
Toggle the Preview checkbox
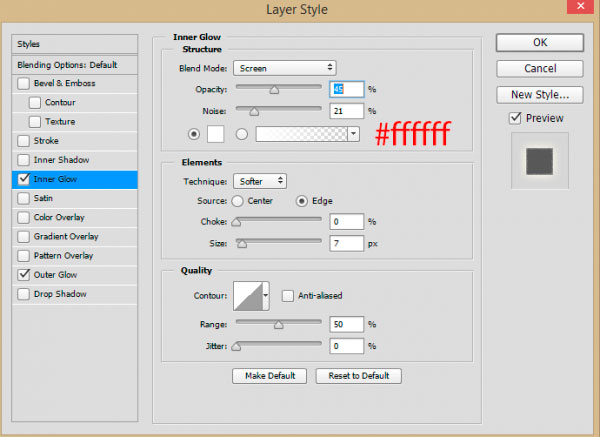[515, 118]
